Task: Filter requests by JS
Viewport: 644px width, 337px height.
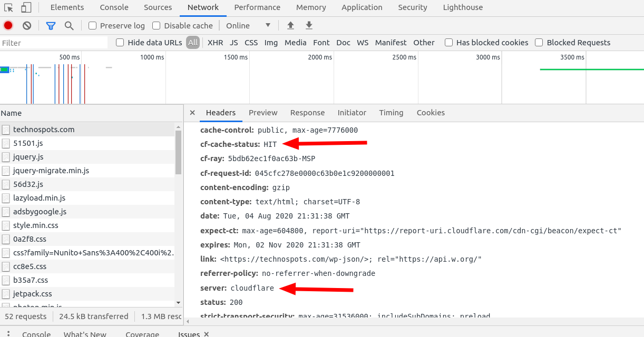Action: pyautogui.click(x=234, y=43)
